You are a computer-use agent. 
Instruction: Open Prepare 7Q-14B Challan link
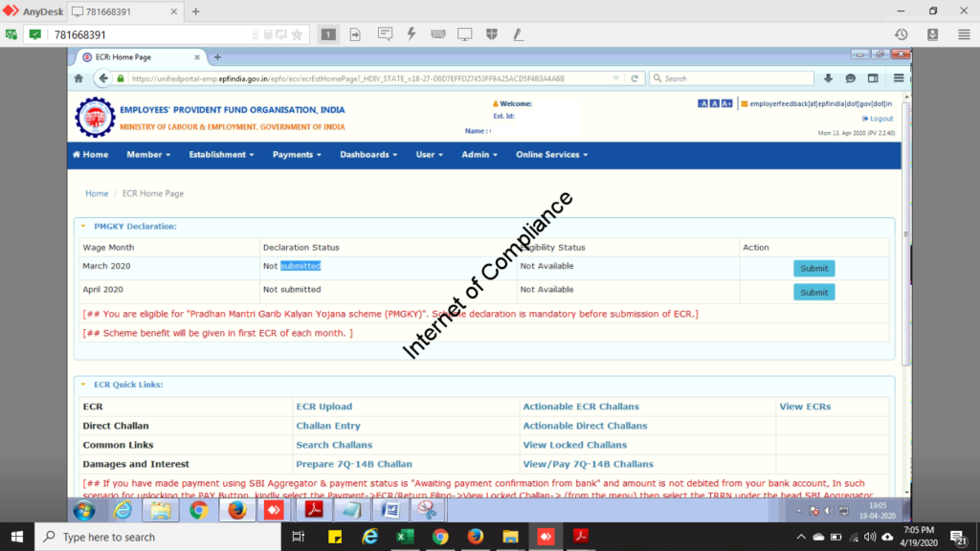click(354, 464)
